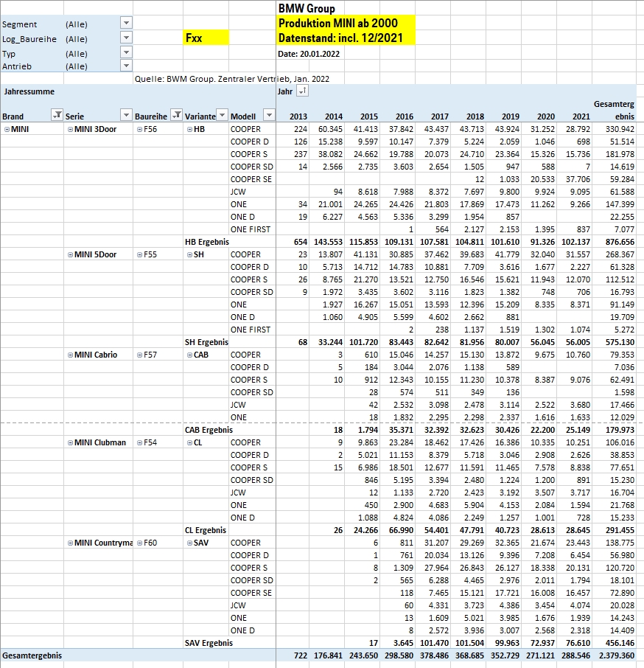Screen dimensions: 644x668
Task: Collapse the SAV variant group
Action: click(x=189, y=543)
